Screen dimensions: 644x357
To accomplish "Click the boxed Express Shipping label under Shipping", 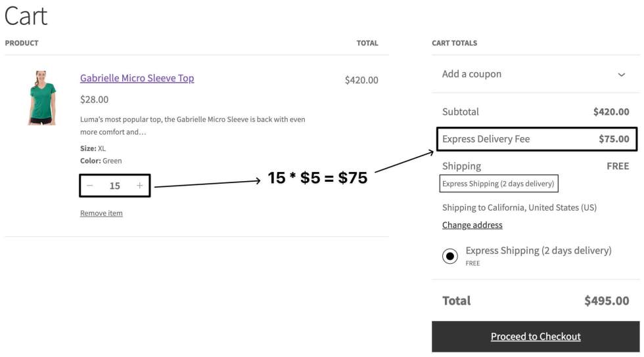I will (498, 184).
